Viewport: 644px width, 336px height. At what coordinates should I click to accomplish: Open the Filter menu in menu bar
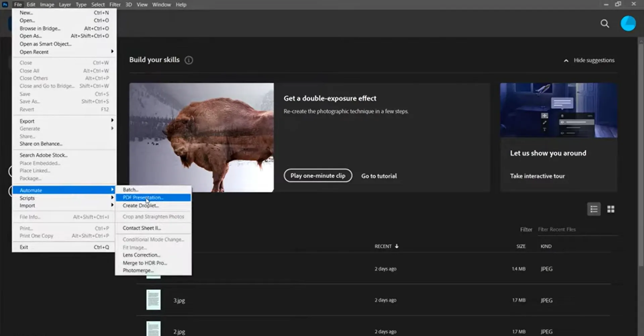click(115, 5)
